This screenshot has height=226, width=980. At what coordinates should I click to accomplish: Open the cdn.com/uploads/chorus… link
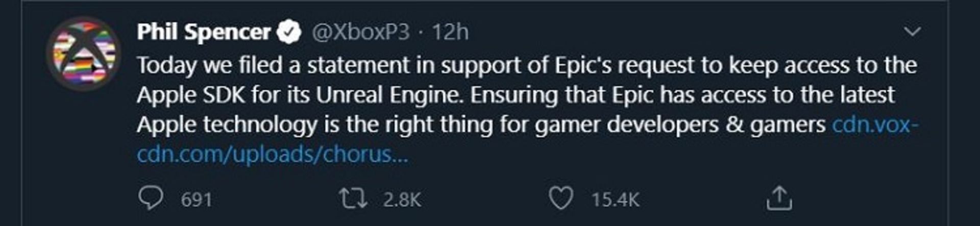273,155
